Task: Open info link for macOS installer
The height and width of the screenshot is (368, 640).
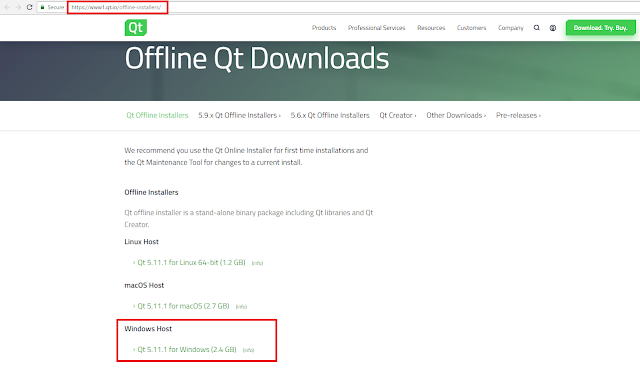Action: click(241, 307)
